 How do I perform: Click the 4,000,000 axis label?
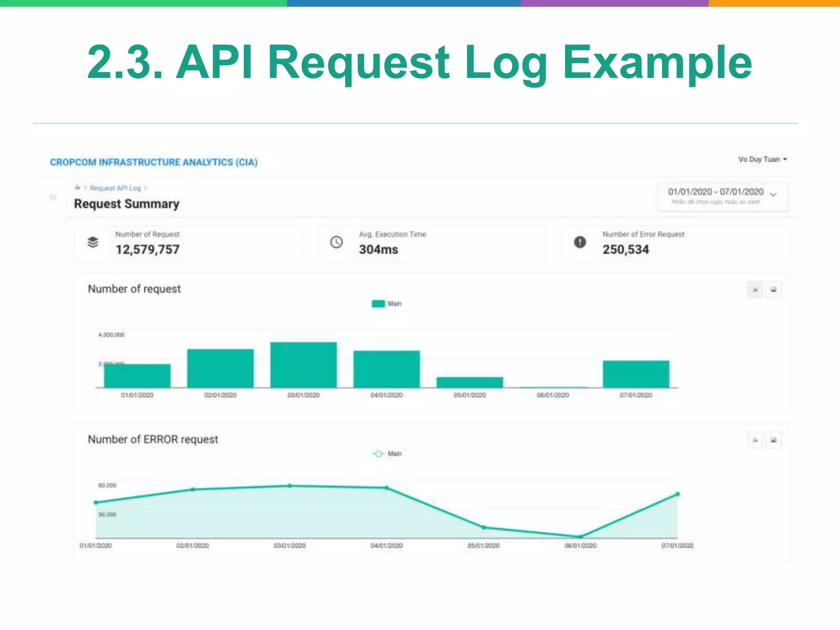(111, 335)
